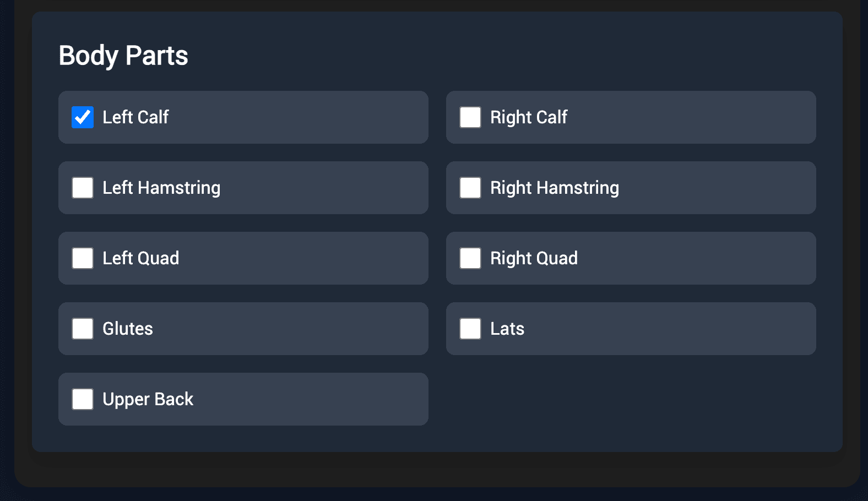Select the Right Quad card
868x501 pixels.
point(631,258)
